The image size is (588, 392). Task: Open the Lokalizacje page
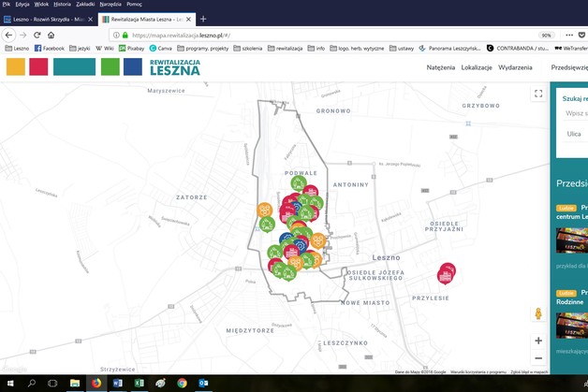point(477,67)
